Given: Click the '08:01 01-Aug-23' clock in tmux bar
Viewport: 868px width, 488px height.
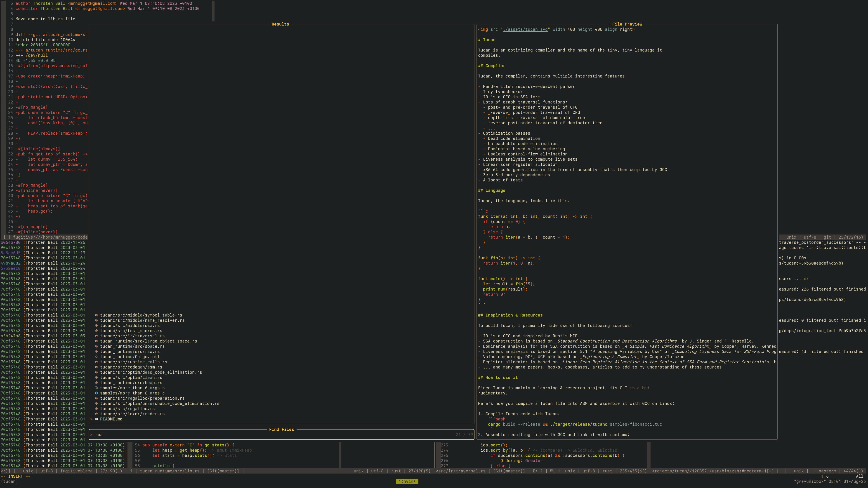Looking at the screenshot, I should pyautogui.click(x=847, y=482).
